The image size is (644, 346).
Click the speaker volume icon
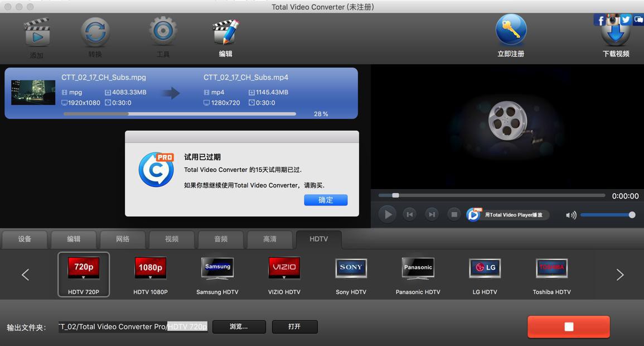[571, 215]
